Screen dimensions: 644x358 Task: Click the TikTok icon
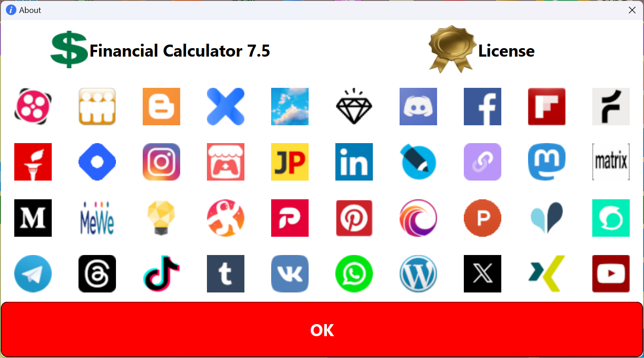[161, 274]
